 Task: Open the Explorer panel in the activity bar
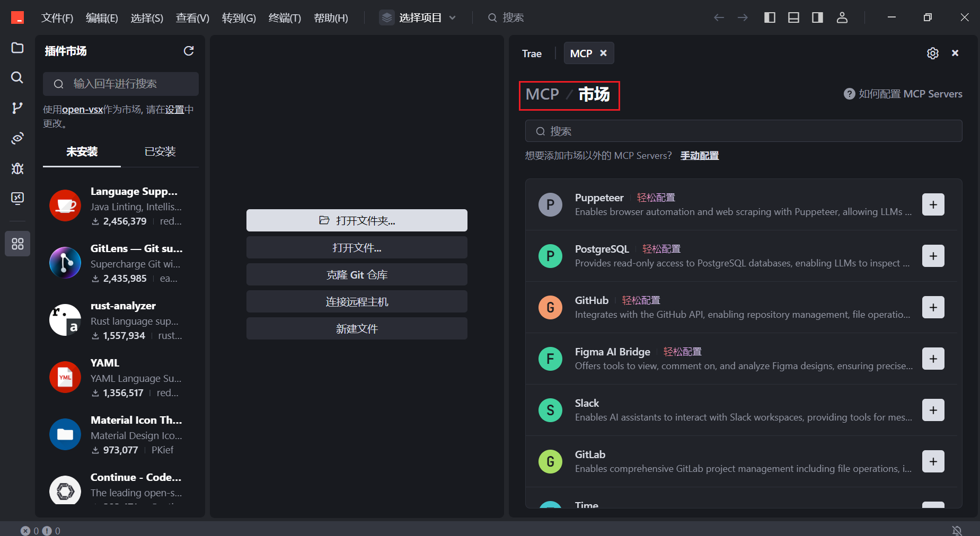[17, 48]
